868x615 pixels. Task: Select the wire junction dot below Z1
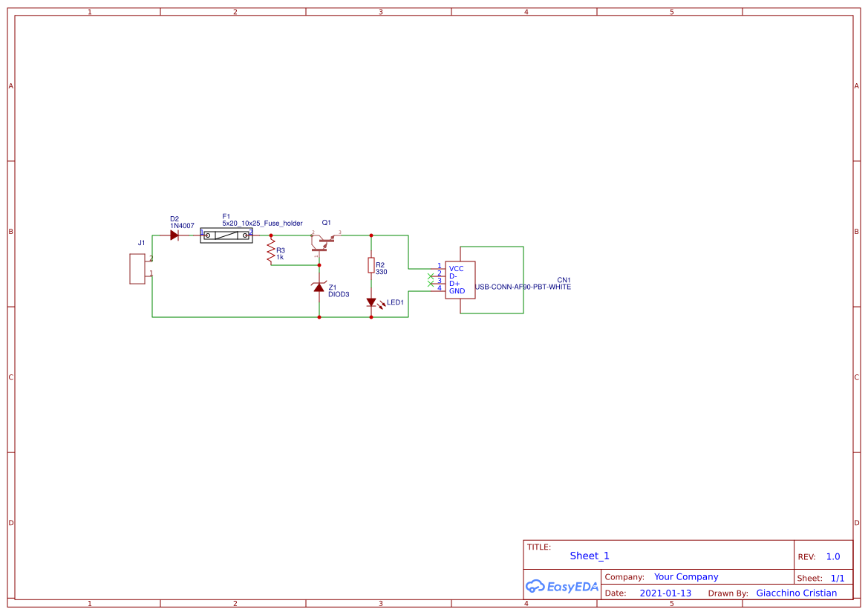point(318,317)
